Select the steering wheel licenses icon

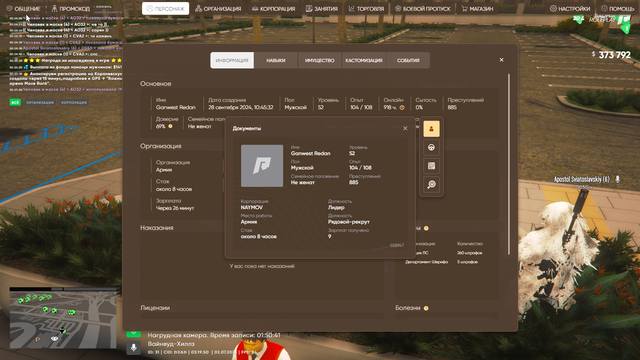pos(431,147)
